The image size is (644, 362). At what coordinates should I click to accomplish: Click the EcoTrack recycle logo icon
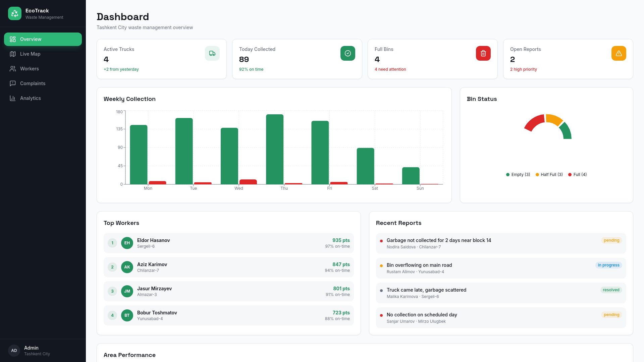15,13
